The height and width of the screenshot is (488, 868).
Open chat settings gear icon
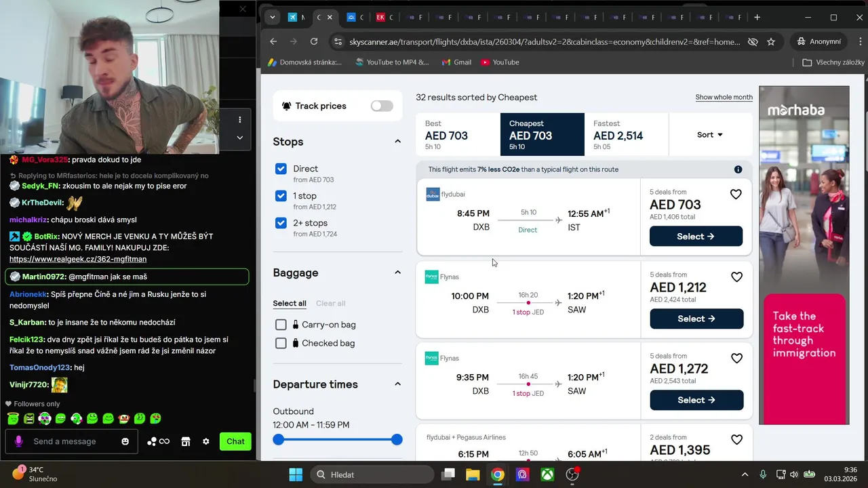[x=206, y=441]
